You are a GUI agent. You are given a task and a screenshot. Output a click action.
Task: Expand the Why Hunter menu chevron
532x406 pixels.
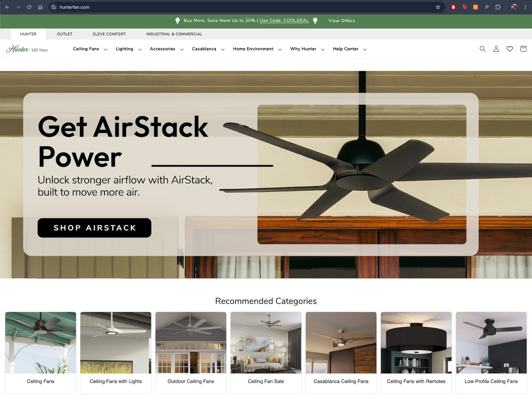click(323, 50)
